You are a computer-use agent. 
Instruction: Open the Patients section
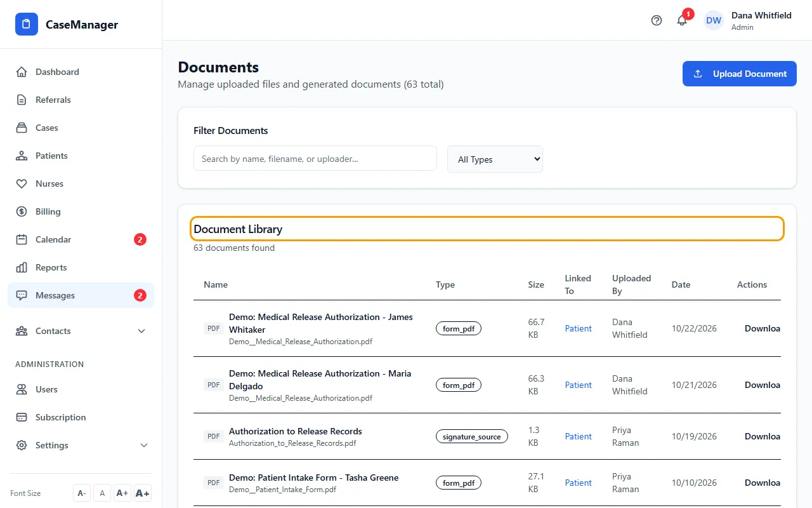tap(81, 156)
